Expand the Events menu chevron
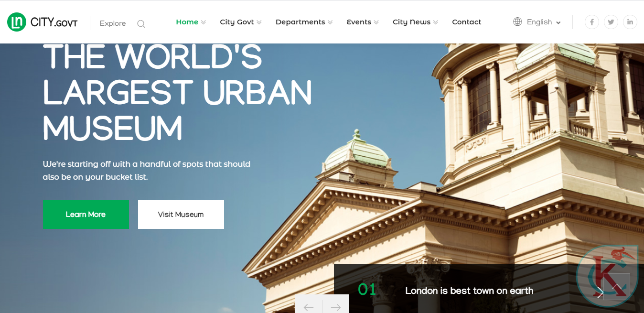Viewport: 644px width, 313px height. coord(376,22)
